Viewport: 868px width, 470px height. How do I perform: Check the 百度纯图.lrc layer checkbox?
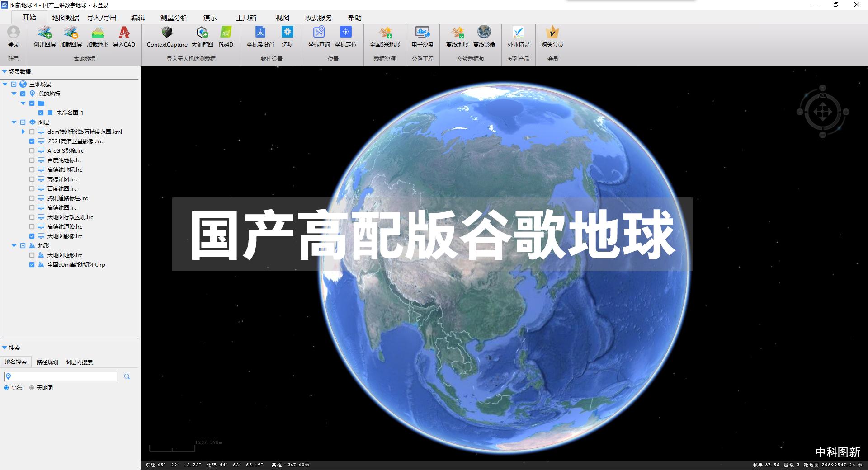(32, 188)
